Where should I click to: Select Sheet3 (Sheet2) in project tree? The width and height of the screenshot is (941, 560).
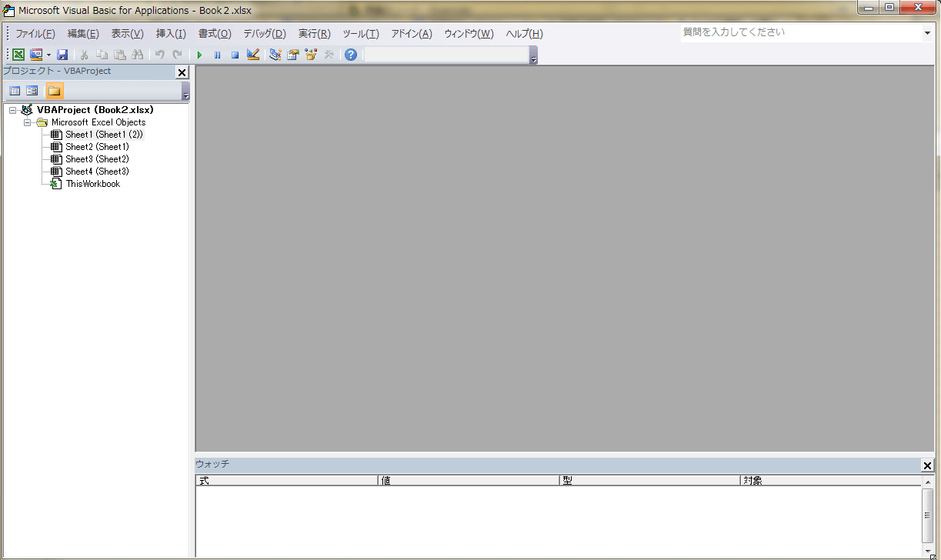pos(97,159)
